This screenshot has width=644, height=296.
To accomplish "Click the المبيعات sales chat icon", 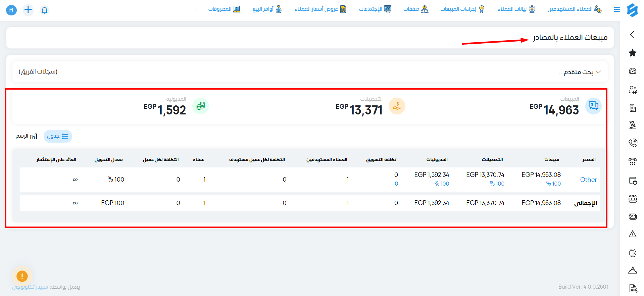I will (593, 106).
